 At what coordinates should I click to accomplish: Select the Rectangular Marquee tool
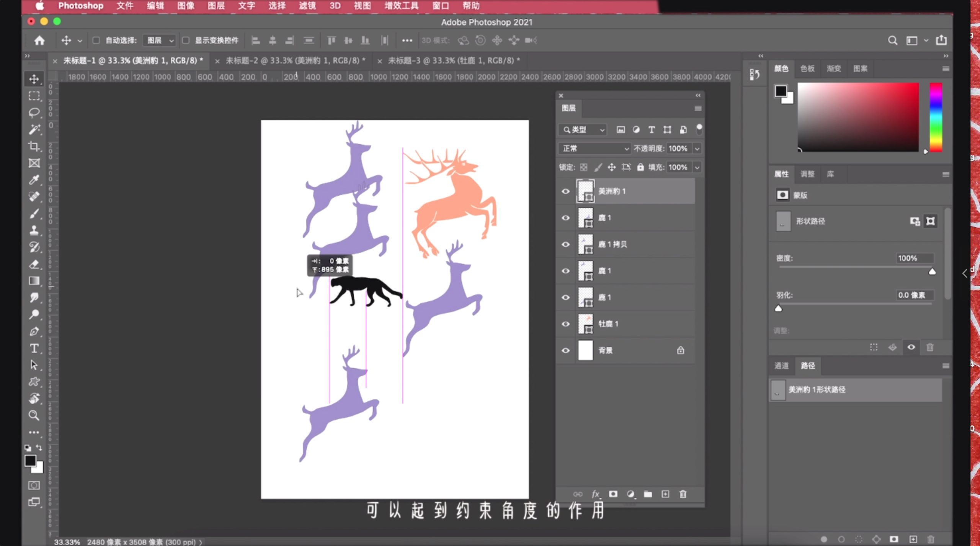(34, 95)
